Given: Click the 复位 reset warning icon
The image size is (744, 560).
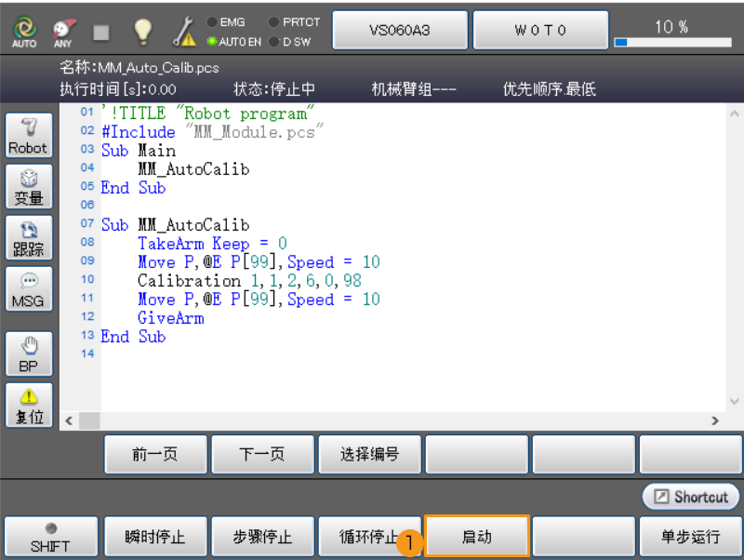Looking at the screenshot, I should (28, 404).
